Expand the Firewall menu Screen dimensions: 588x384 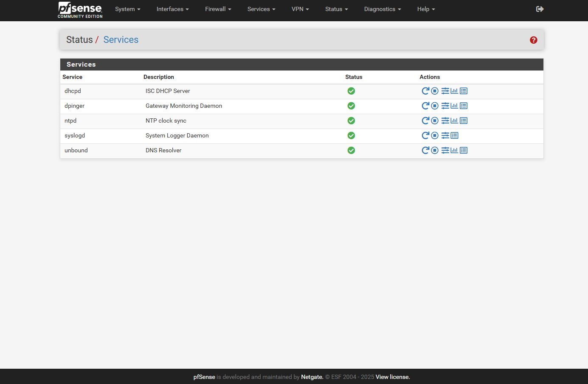click(x=218, y=9)
